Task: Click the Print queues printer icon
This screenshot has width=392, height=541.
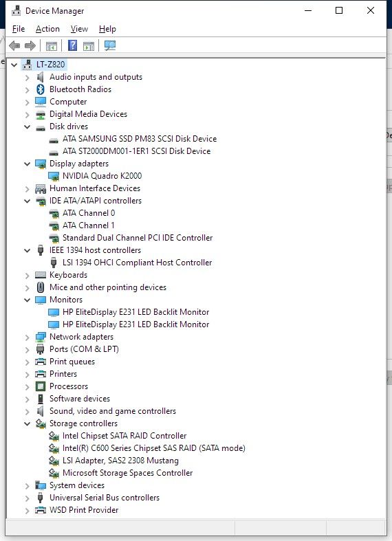Action: click(x=41, y=362)
